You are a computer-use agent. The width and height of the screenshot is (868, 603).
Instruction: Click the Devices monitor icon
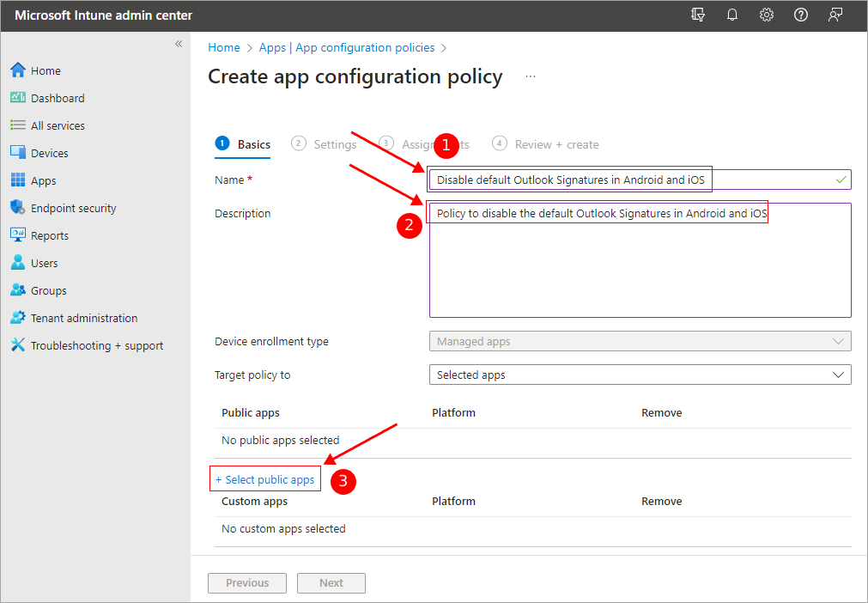18,153
